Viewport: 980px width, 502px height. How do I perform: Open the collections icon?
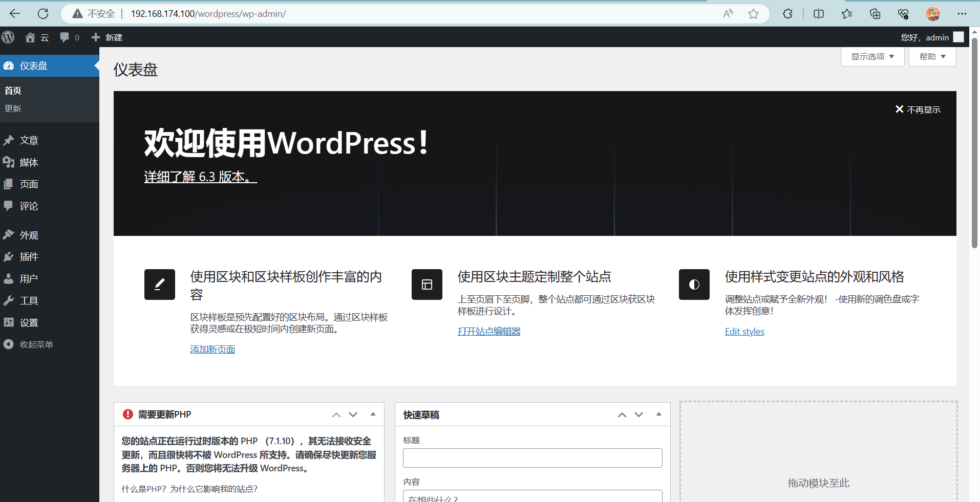click(x=875, y=14)
